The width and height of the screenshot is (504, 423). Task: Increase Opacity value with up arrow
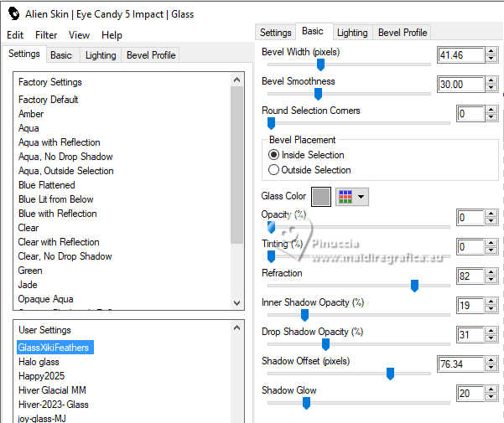pyautogui.click(x=491, y=214)
